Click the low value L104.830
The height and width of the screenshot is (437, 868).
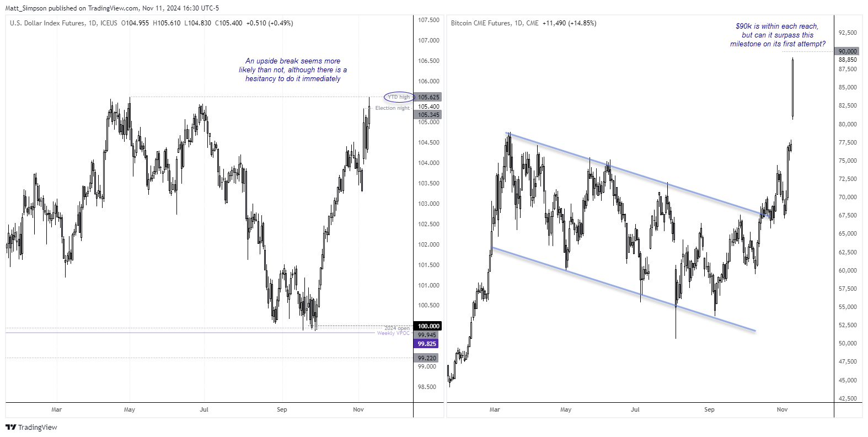coord(198,23)
